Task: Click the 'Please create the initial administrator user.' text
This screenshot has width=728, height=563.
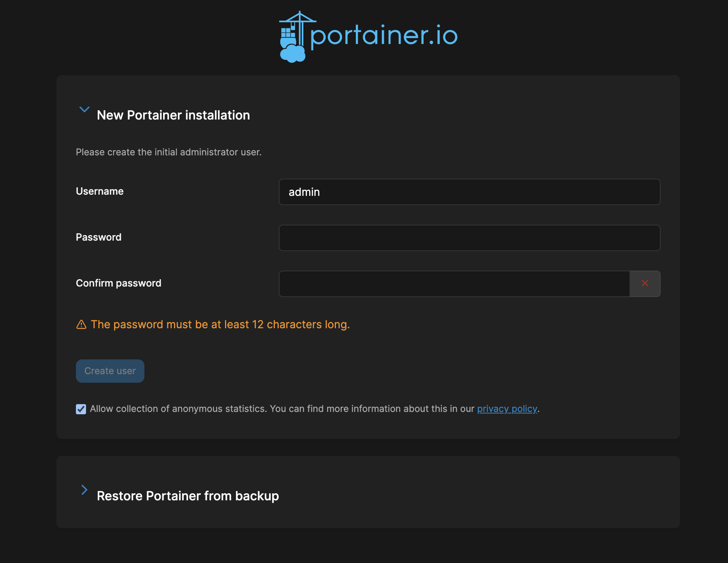Action: point(169,152)
